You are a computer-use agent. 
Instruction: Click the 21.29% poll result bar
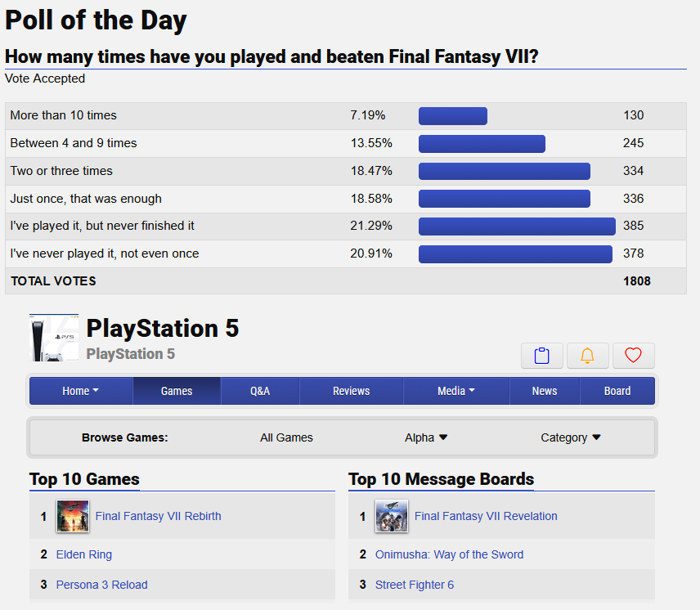coord(517,227)
